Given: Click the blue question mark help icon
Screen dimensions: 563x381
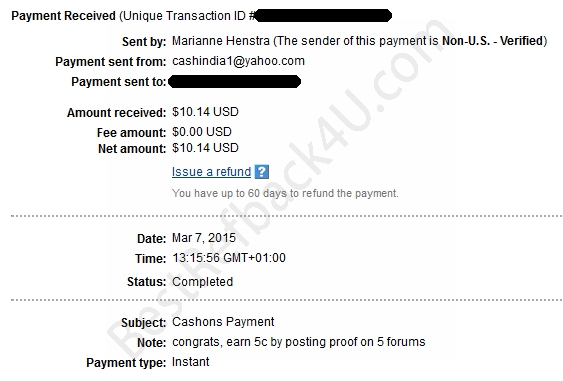Looking at the screenshot, I should (262, 172).
